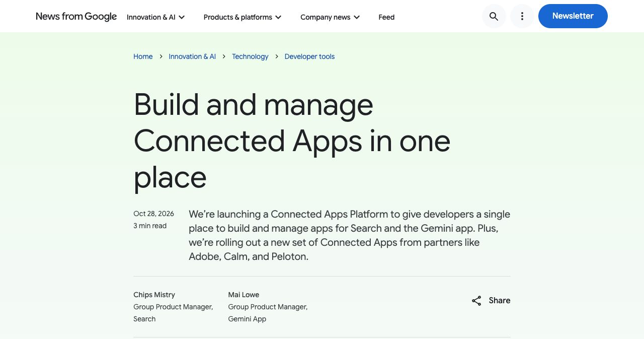This screenshot has width=644, height=339.
Task: Expand the Company news menu
Action: [x=330, y=17]
